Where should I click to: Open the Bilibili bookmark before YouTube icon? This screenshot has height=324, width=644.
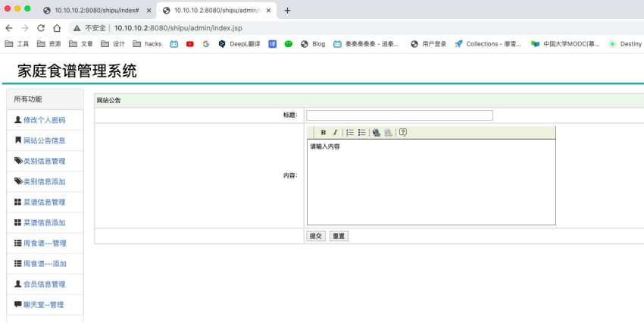click(174, 44)
